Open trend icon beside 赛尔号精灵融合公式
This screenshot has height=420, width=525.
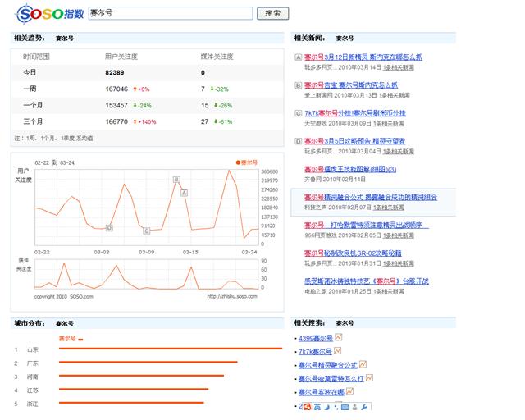363,364
